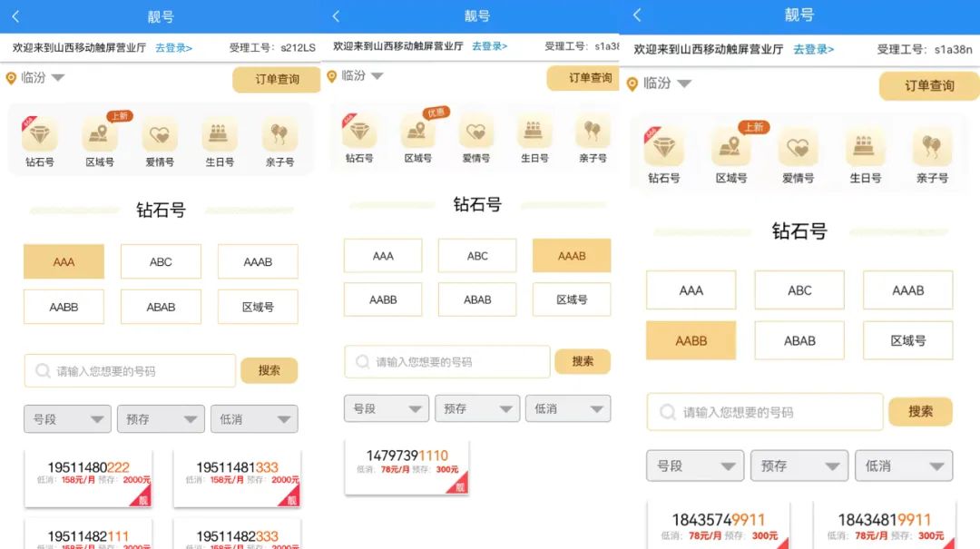The width and height of the screenshot is (980, 549).
Task: Expand the 低消 dropdown in the right screen
Action: click(x=904, y=466)
